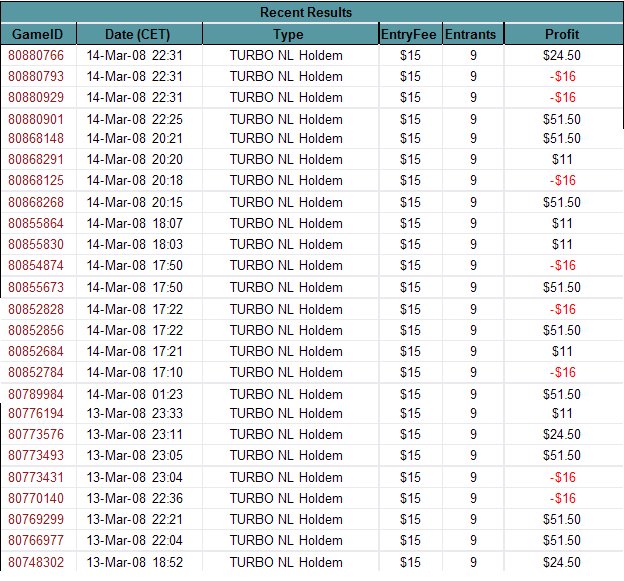Screen dimensions: 624x581
Task: Click TURBO NL Holdem type for game 80855673
Action: pyautogui.click(x=286, y=287)
